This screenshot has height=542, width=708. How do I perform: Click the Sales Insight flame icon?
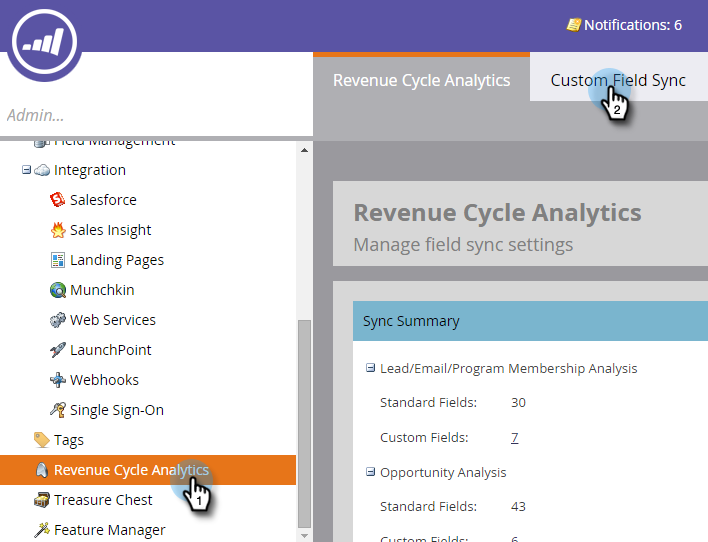pos(58,230)
